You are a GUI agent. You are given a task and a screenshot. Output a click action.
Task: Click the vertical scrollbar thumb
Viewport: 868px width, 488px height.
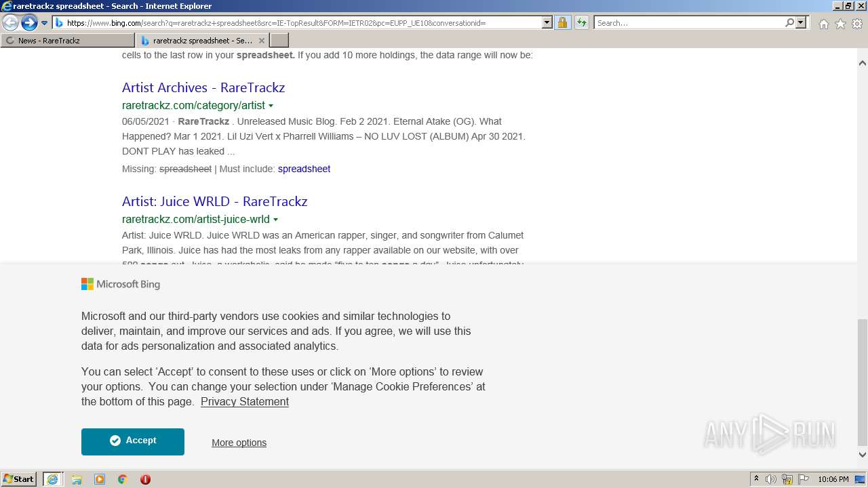tap(863, 384)
